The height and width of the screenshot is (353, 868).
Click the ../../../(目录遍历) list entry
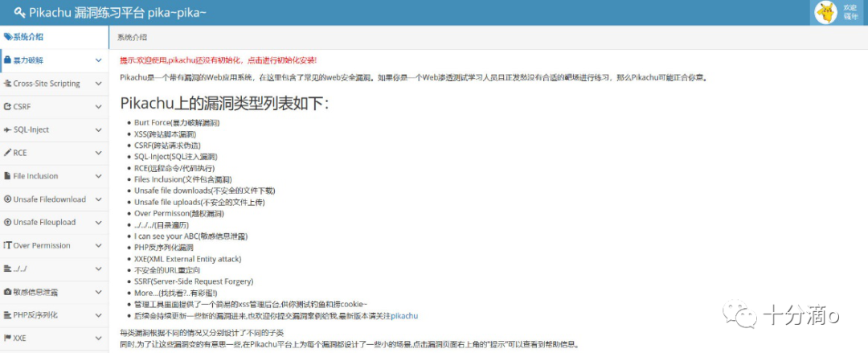click(162, 225)
